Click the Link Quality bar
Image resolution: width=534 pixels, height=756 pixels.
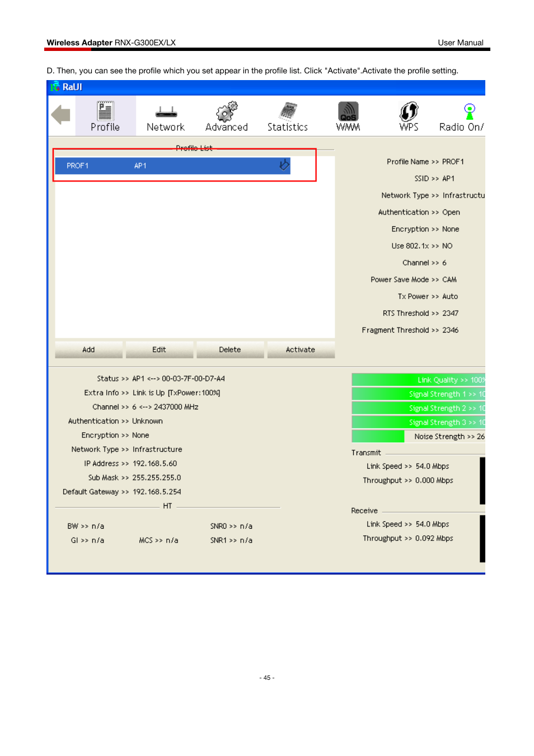[x=418, y=380]
